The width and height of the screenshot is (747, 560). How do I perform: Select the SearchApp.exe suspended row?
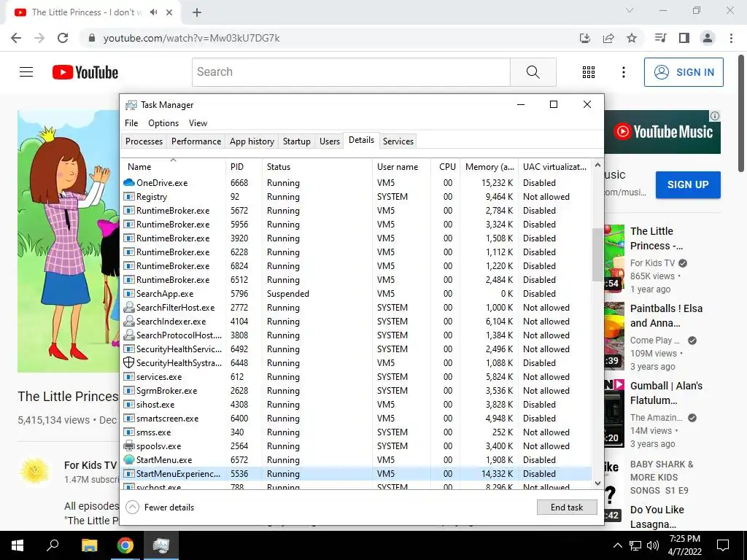[356, 293]
